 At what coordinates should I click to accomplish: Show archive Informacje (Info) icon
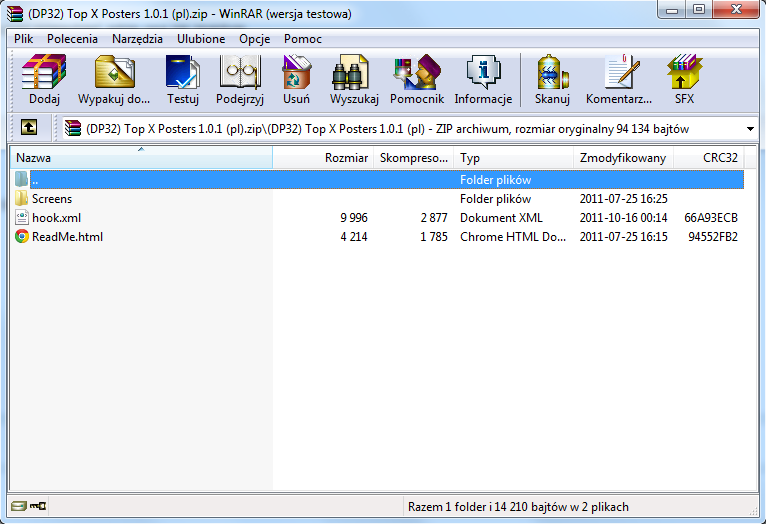tap(483, 79)
